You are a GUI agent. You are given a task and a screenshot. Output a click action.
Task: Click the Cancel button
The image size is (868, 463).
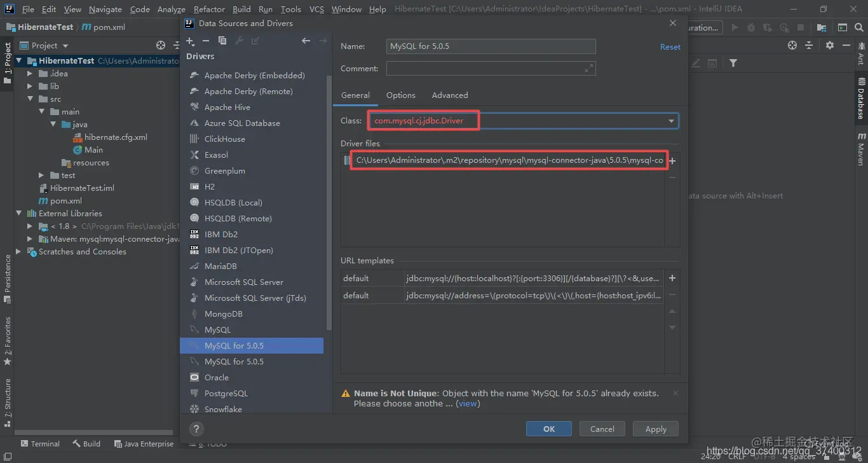602,429
